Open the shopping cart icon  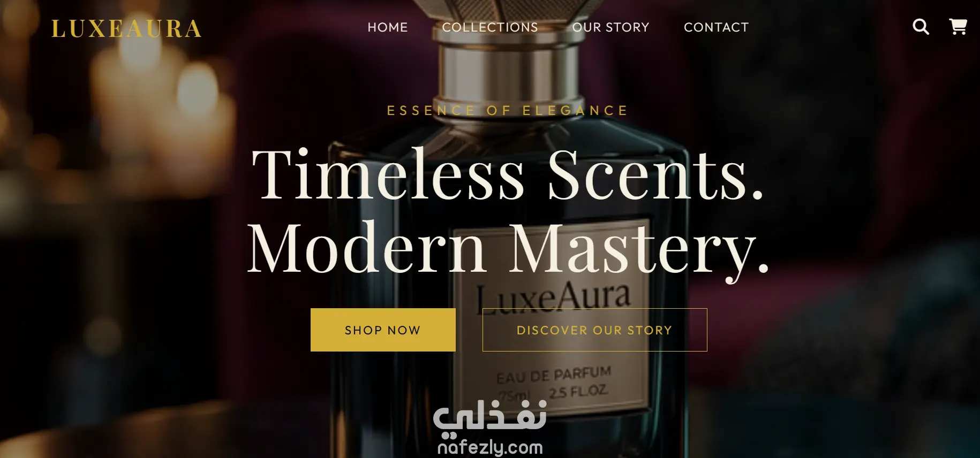[958, 27]
